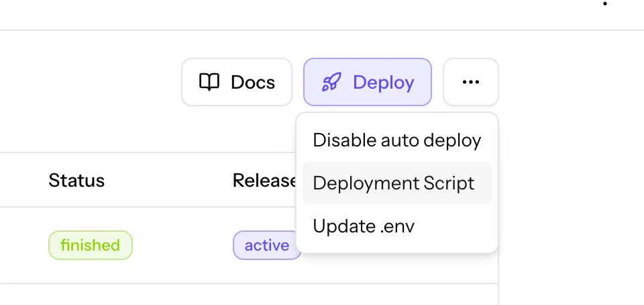Click the open book icon beside Docs

[x=209, y=83]
